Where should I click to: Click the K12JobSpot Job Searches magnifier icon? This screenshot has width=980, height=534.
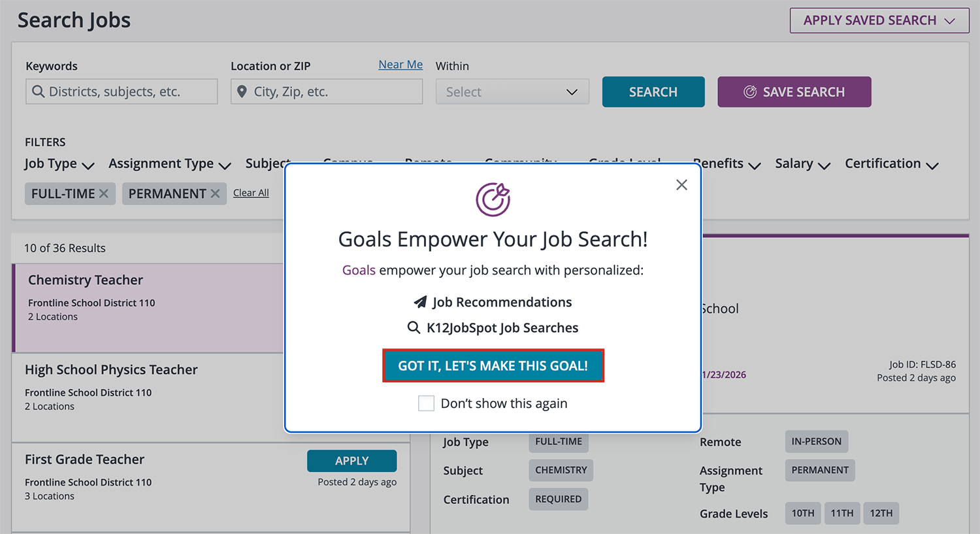coord(414,327)
